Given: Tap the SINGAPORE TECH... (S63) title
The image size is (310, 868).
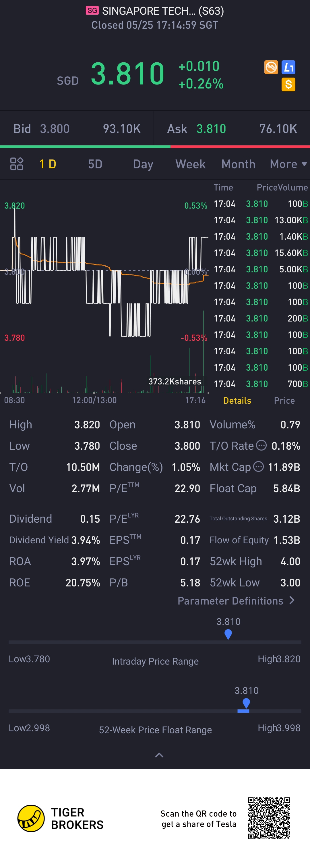Looking at the screenshot, I should pyautogui.click(x=163, y=11).
